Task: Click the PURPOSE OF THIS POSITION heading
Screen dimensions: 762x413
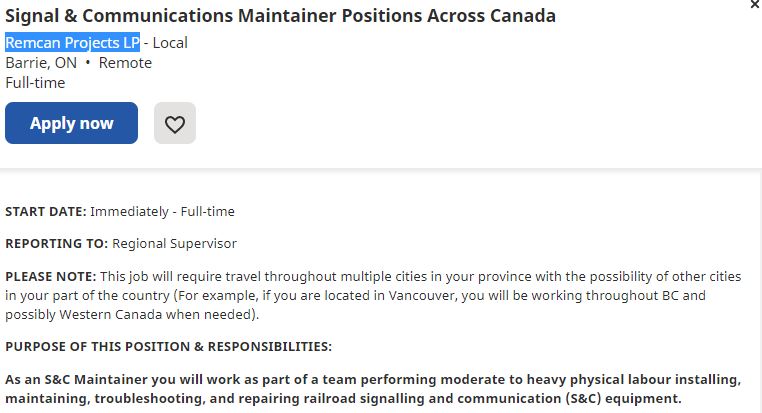Action: coord(168,346)
